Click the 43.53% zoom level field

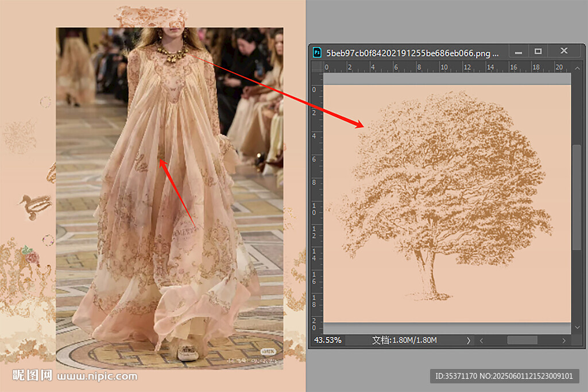[x=327, y=340]
